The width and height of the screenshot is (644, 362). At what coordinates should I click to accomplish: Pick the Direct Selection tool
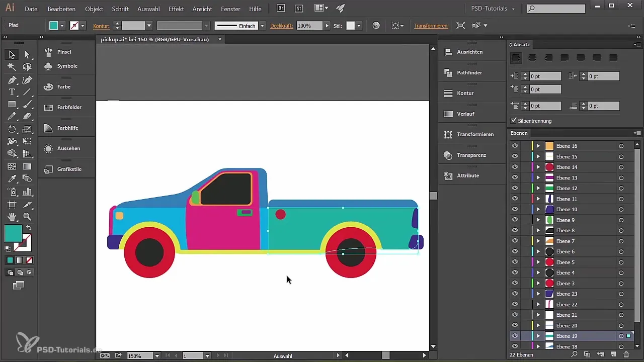pos(28,55)
